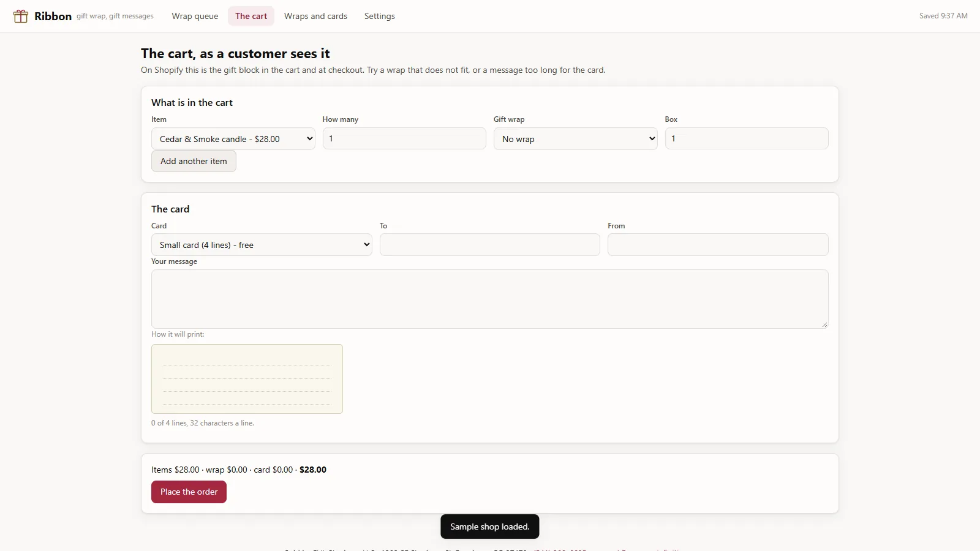Click the card print preview box
This screenshot has width=980, height=551.
pyautogui.click(x=247, y=379)
